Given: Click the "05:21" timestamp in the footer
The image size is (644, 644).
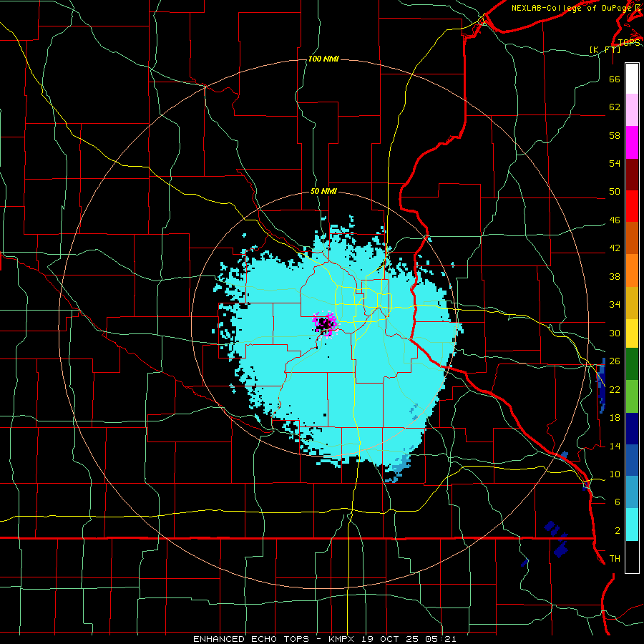Looking at the screenshot, I should pyautogui.click(x=441, y=639).
